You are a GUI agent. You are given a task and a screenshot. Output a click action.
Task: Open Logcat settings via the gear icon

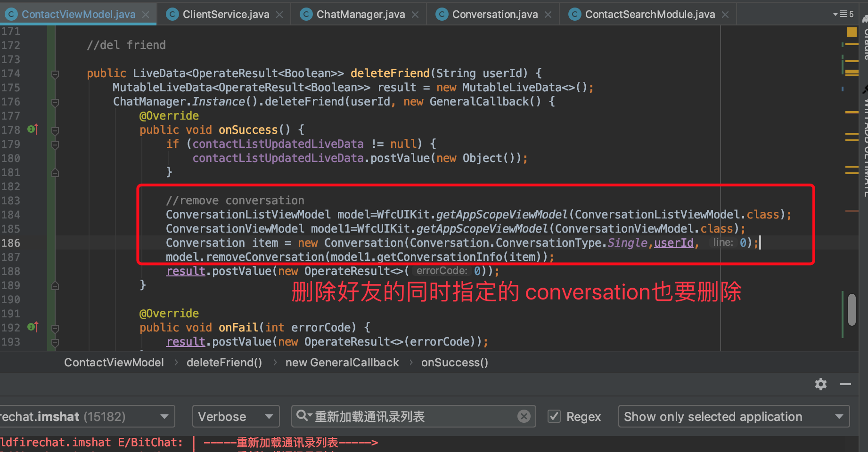pyautogui.click(x=820, y=384)
